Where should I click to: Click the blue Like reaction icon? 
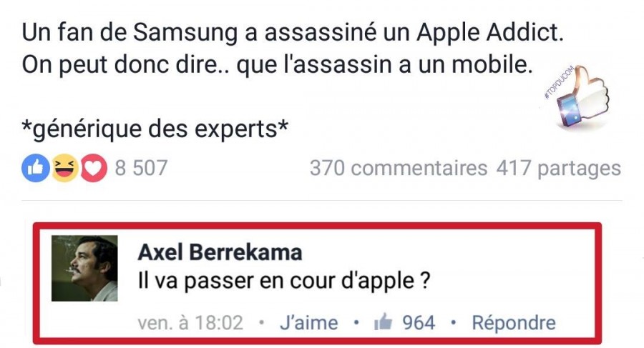pos(35,168)
